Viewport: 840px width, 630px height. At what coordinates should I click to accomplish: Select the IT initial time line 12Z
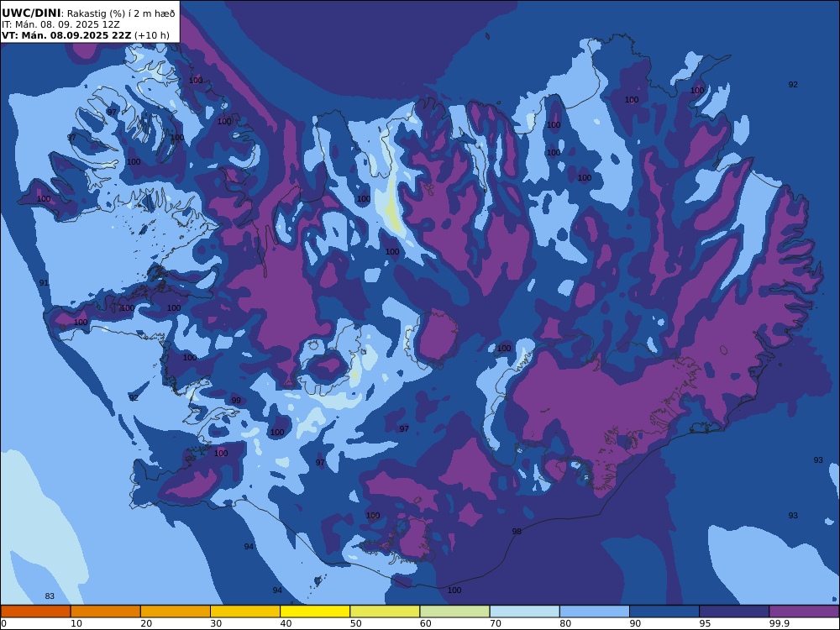[x=60, y=24]
